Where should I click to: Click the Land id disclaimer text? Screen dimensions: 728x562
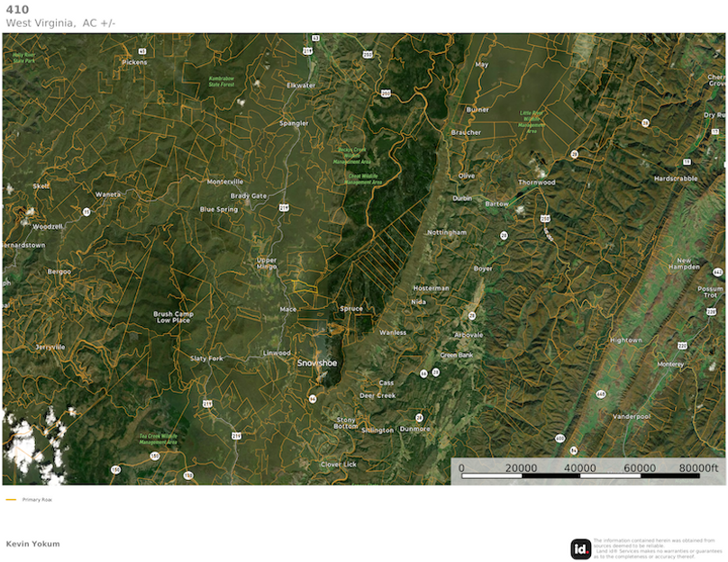[653, 544]
